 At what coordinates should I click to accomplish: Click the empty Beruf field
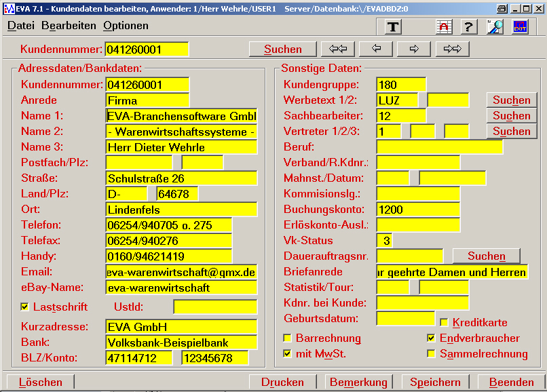click(440, 147)
